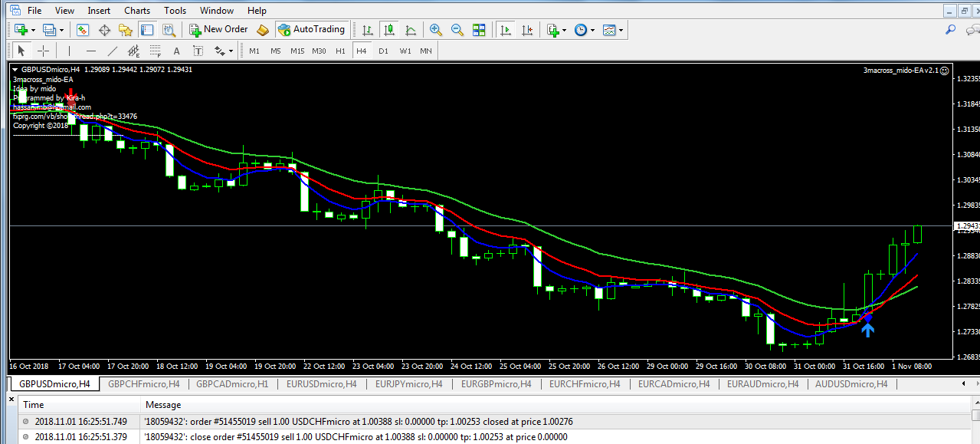The height and width of the screenshot is (444, 980).
Task: Tile chart windows with the grid icon
Action: coord(479,30)
